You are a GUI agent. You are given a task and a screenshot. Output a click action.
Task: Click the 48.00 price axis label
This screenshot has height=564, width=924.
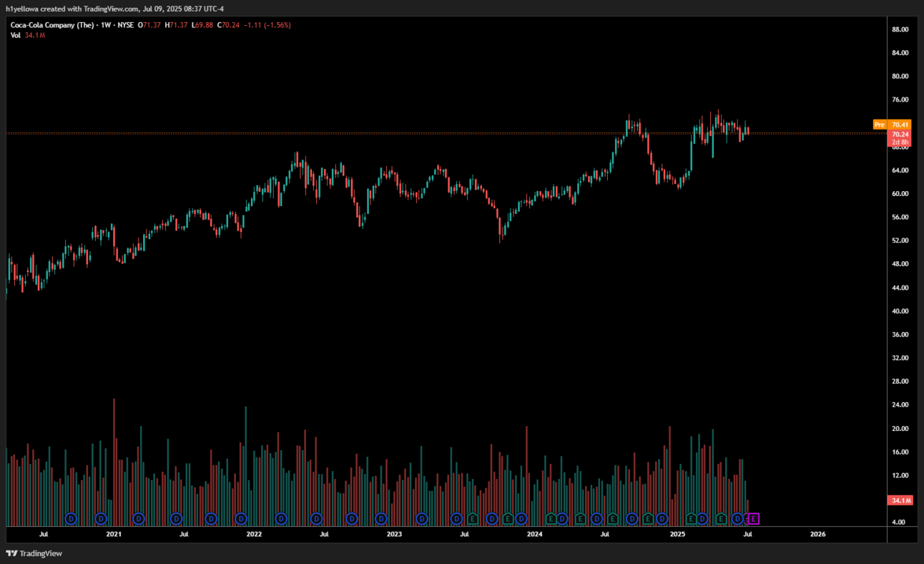coord(900,264)
